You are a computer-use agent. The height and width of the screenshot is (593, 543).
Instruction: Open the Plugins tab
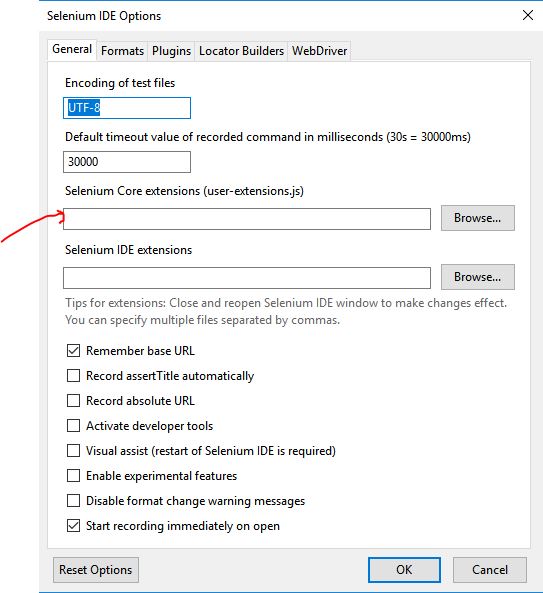click(x=171, y=51)
